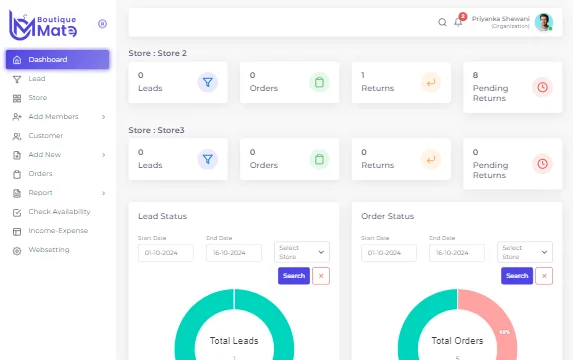Open Order Status Select Store dropdown
This screenshot has width=573, height=360.
525,252
